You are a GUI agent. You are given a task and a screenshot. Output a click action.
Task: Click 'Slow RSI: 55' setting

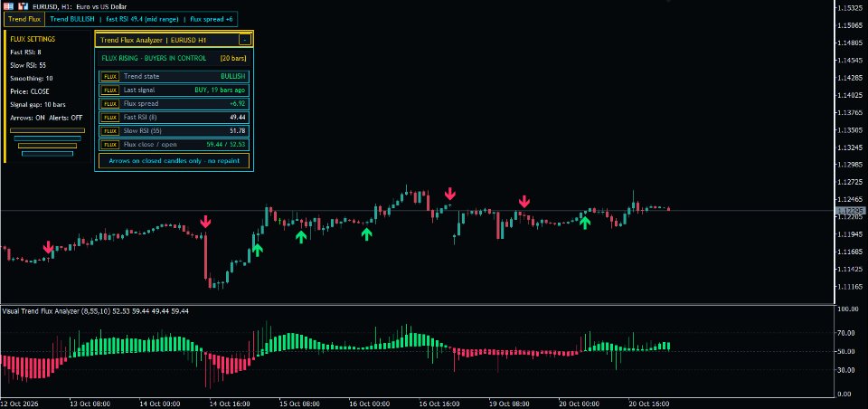click(28, 65)
